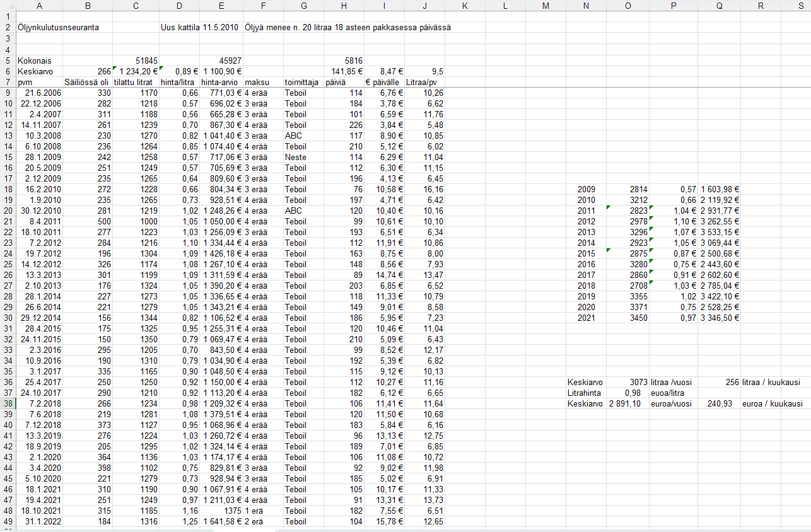Image resolution: width=811 pixels, height=532 pixels.
Task: Select the 'toimittaja' header cell
Action: 303,82
